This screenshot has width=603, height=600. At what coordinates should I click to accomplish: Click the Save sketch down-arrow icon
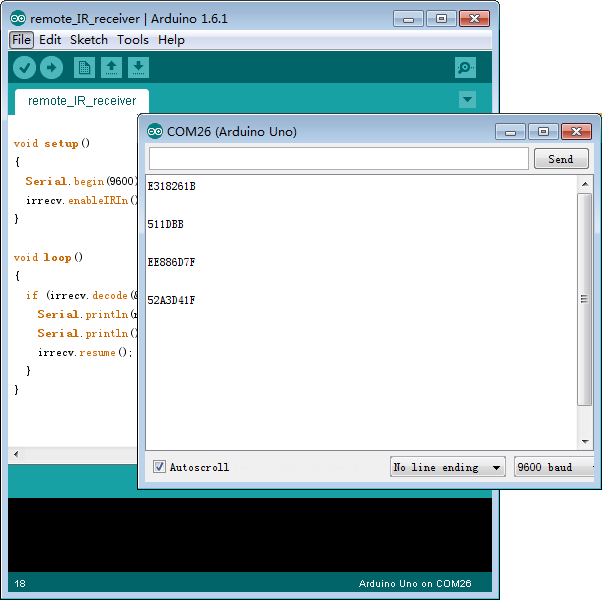(x=138, y=68)
